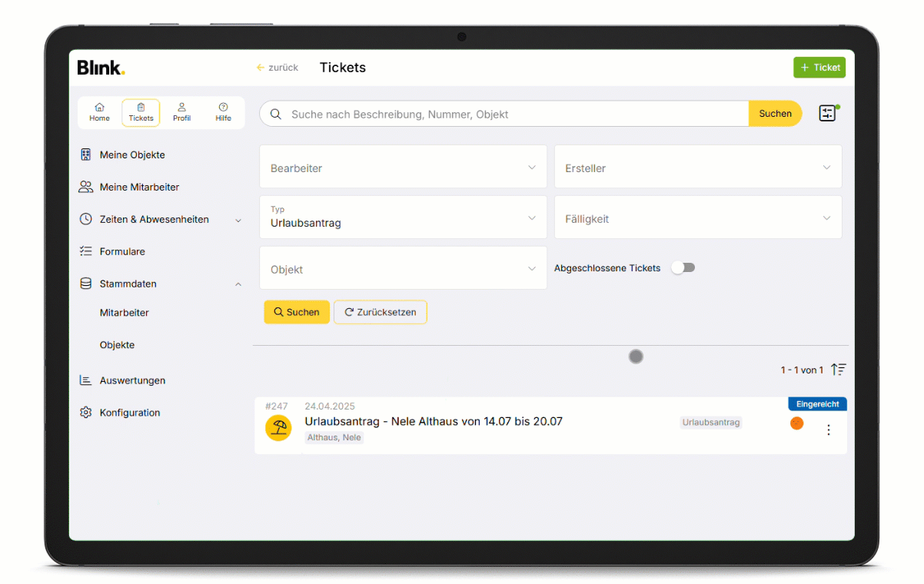Open the Bearbeiter dropdown
Screen dimensions: 924x584
coord(403,168)
